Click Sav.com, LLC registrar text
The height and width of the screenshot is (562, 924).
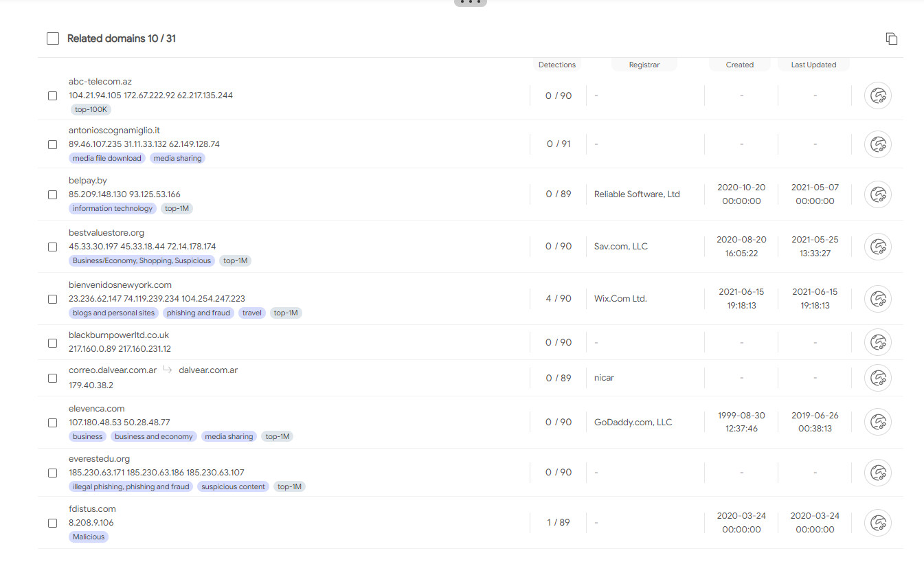pyautogui.click(x=621, y=247)
